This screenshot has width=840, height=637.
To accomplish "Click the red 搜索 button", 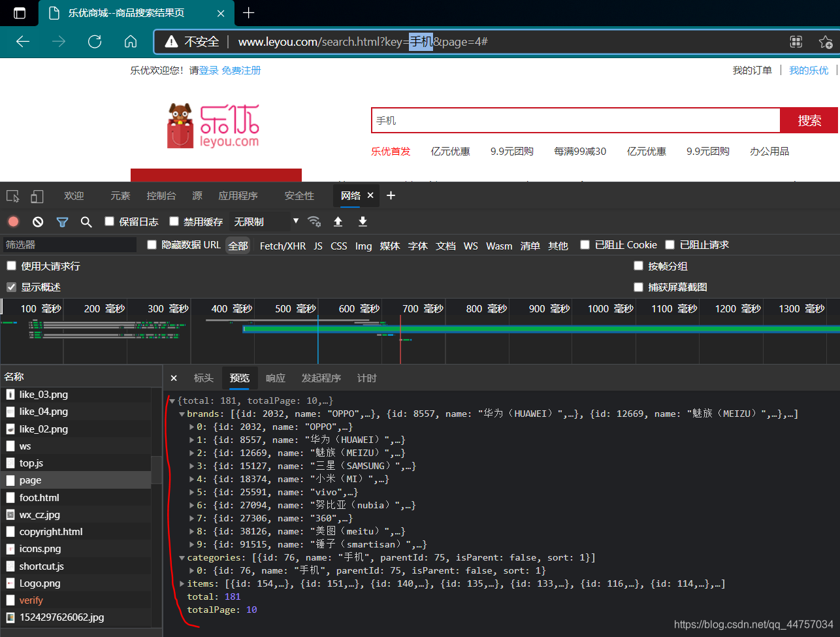I will [x=809, y=121].
